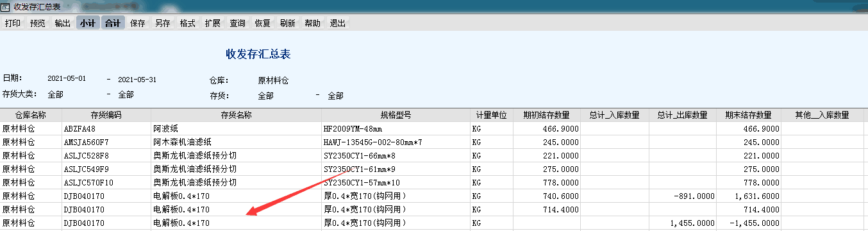
Task: Click 保存 to save the format
Action: tap(138, 23)
